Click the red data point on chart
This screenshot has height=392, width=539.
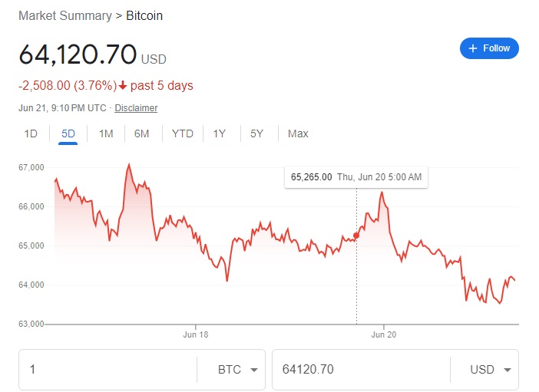tap(355, 236)
